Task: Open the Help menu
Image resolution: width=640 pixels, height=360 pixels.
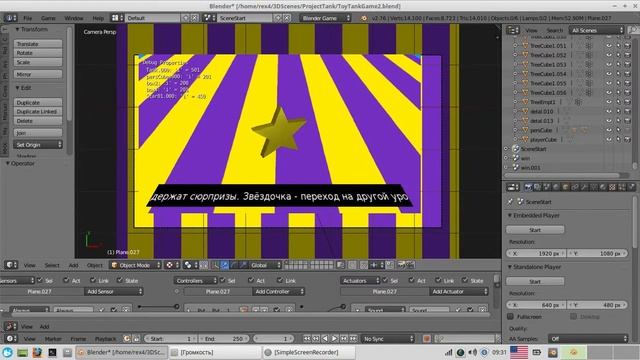Action: point(98,18)
